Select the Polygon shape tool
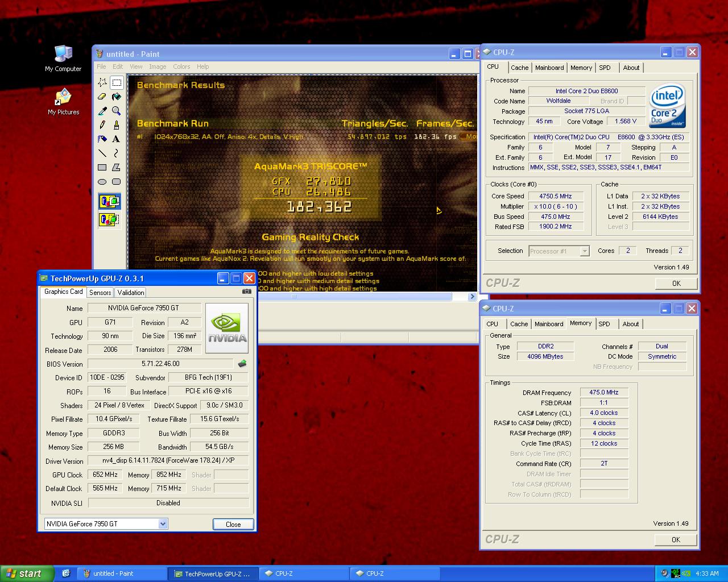728x582 pixels. (x=117, y=168)
